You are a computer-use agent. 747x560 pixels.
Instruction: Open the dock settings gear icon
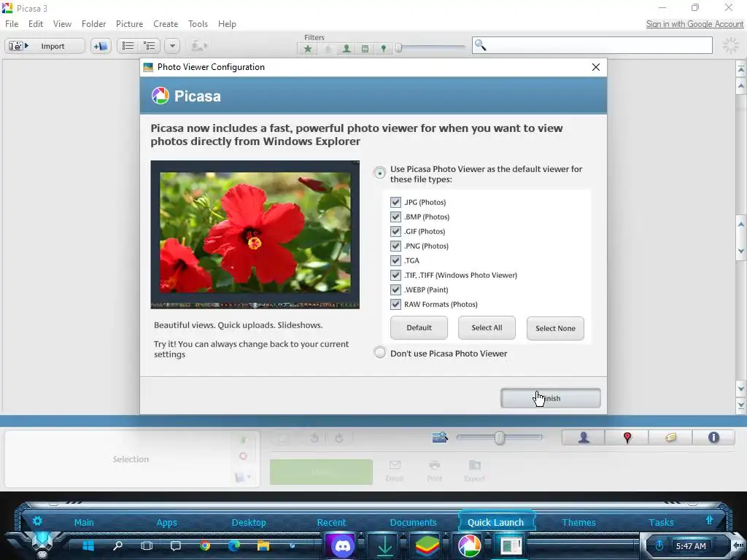tap(37, 521)
